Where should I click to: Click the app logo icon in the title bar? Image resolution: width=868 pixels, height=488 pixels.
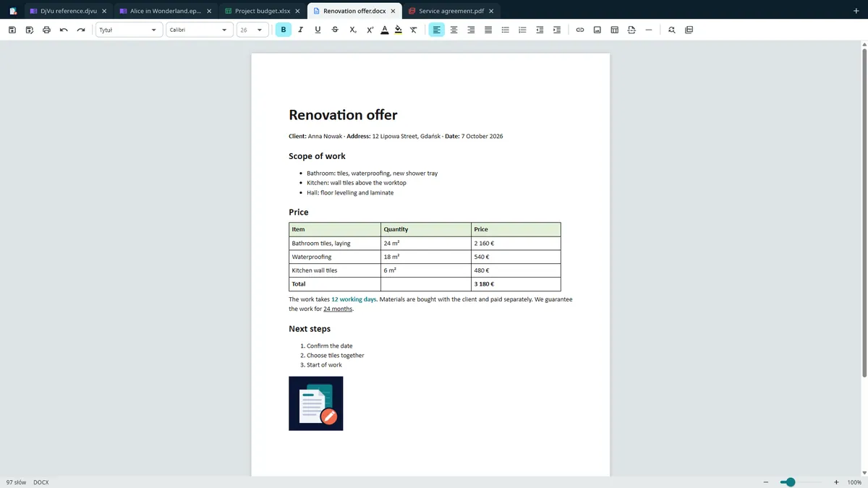click(12, 11)
